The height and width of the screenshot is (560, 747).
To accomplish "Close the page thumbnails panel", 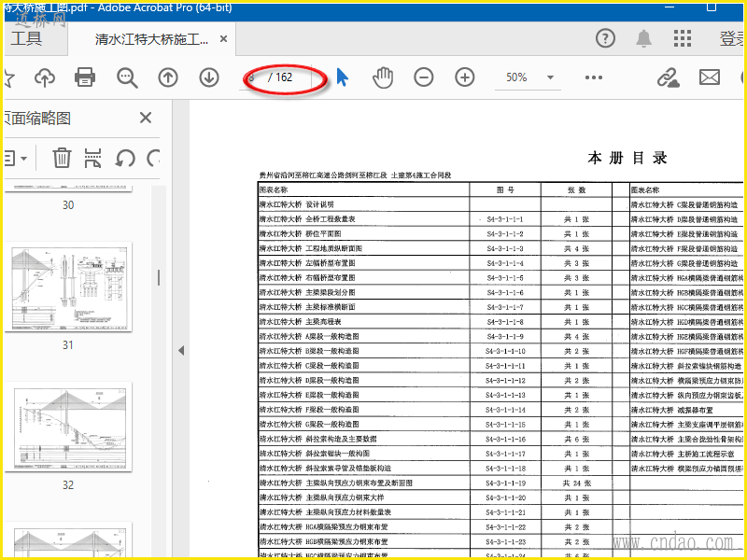I will (146, 118).
